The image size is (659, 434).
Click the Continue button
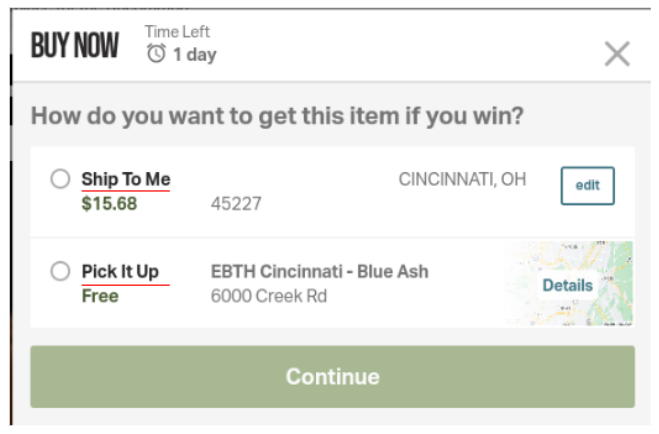point(332,376)
